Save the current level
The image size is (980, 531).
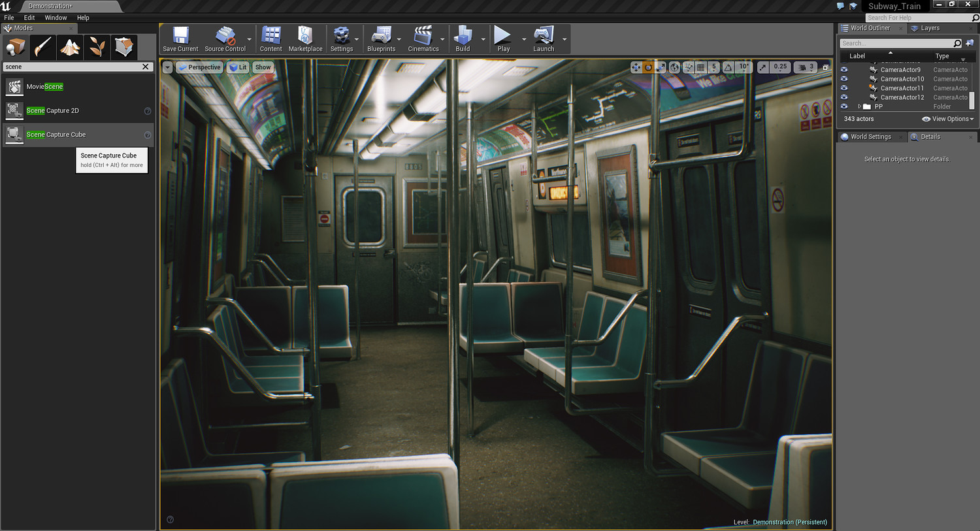click(180, 38)
